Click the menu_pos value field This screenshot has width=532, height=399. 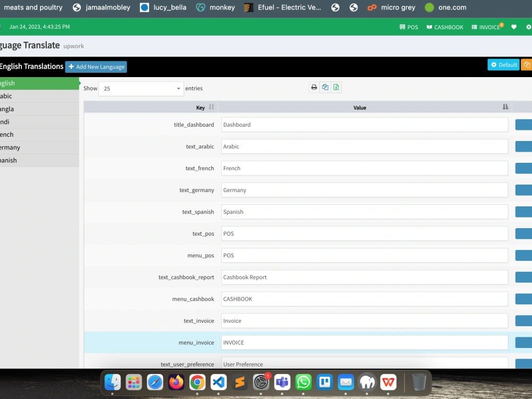point(364,255)
